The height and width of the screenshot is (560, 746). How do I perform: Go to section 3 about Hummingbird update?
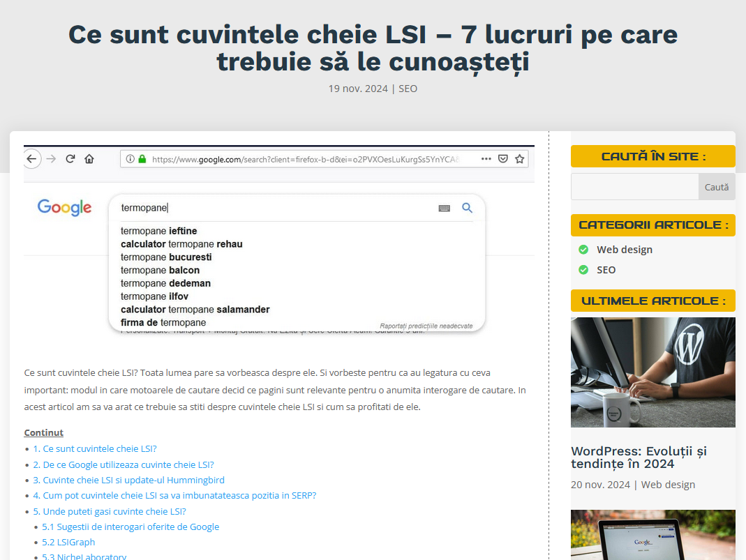[128, 480]
